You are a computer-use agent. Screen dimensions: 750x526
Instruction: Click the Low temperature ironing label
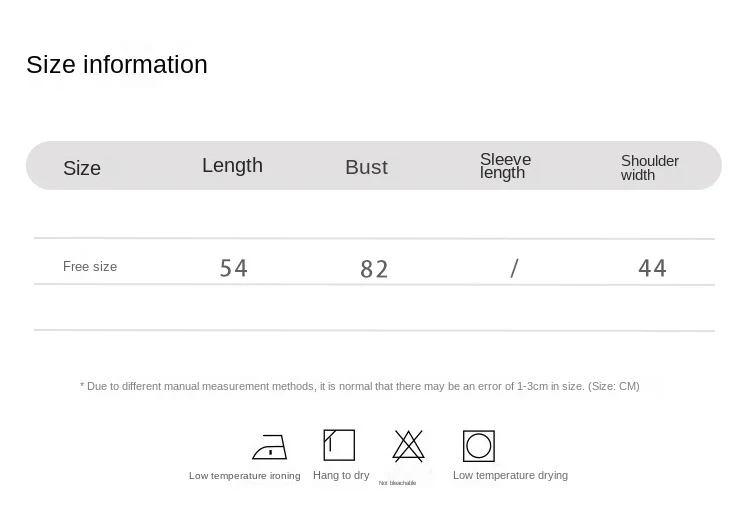pyautogui.click(x=245, y=476)
